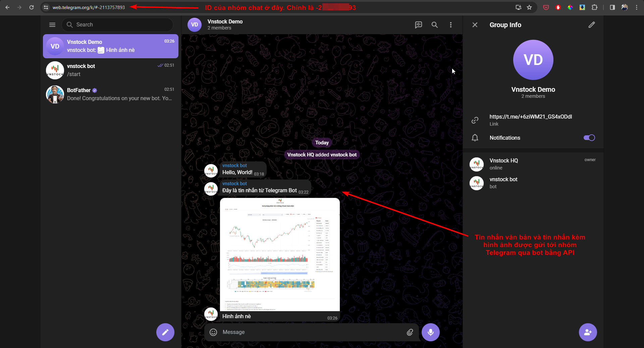Add members using the add-member button
The image size is (644, 348).
click(587, 332)
